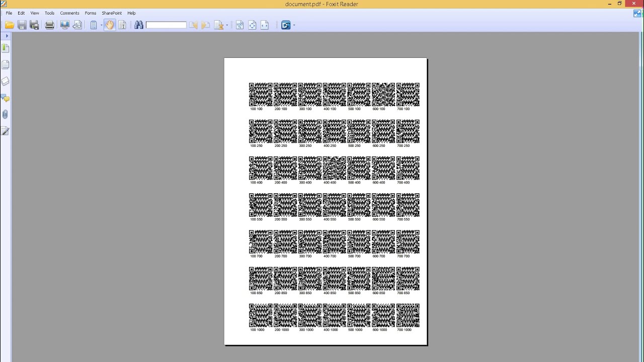
Task: Open the Comments menu
Action: click(x=69, y=13)
